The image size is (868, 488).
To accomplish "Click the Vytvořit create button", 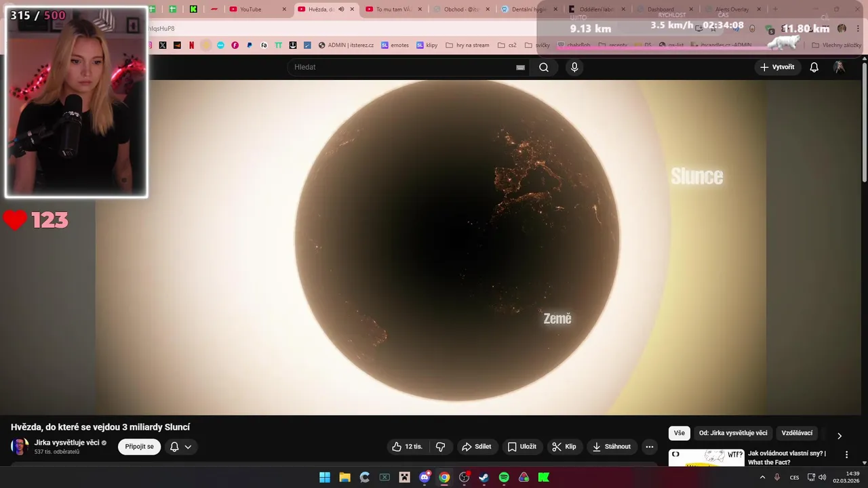I will [x=777, y=67].
